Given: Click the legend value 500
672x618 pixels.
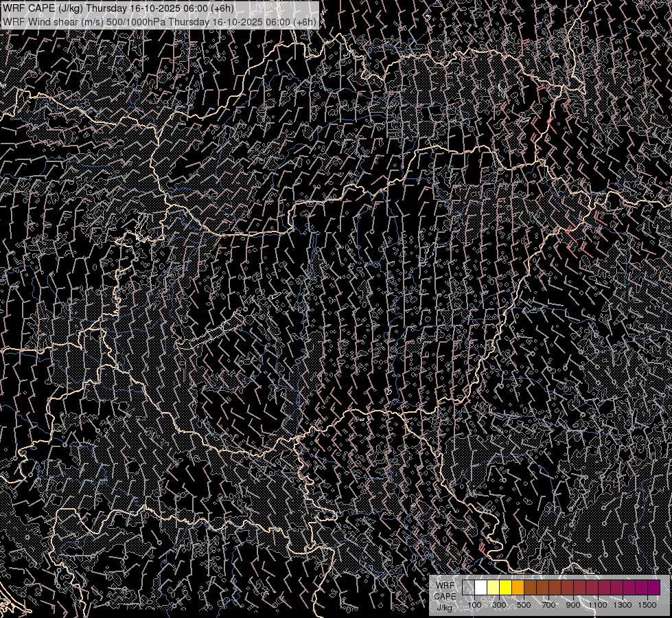Looking at the screenshot, I should [x=524, y=605].
